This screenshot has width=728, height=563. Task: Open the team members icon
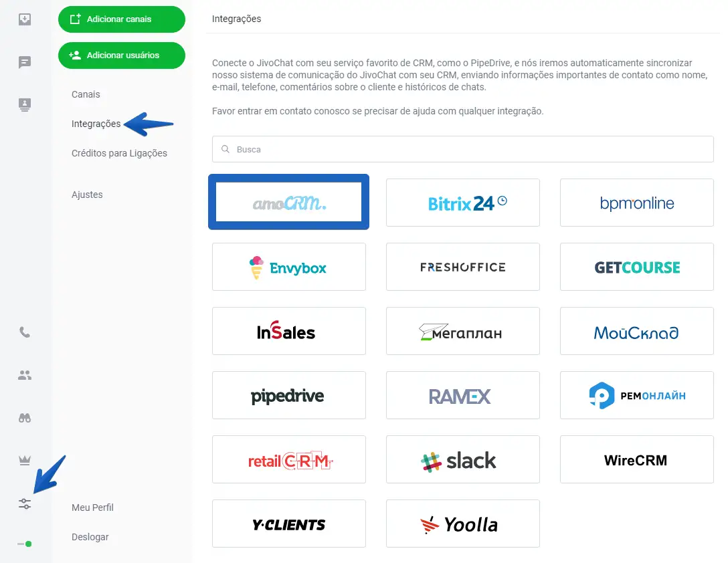(25, 375)
